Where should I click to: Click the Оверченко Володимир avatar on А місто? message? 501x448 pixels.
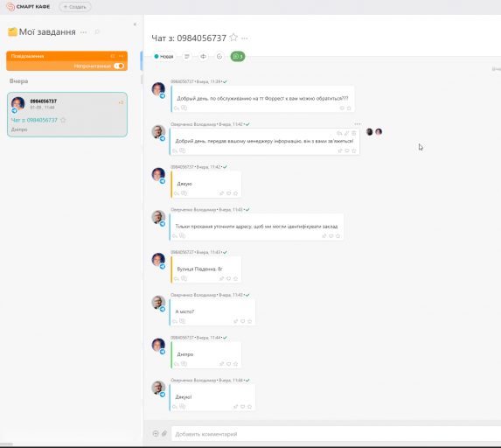point(158,303)
